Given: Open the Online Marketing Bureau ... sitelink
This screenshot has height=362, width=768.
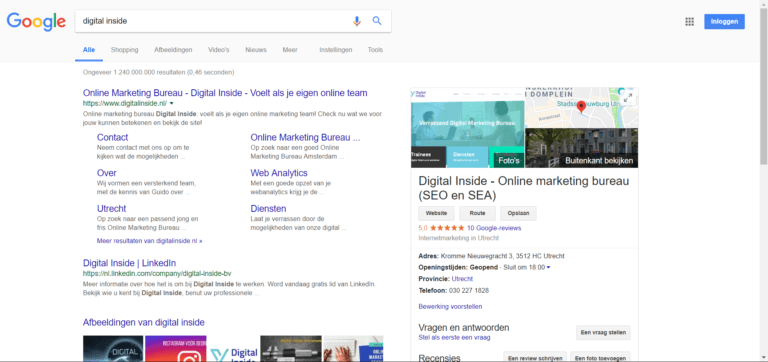Looking at the screenshot, I should 305,138.
